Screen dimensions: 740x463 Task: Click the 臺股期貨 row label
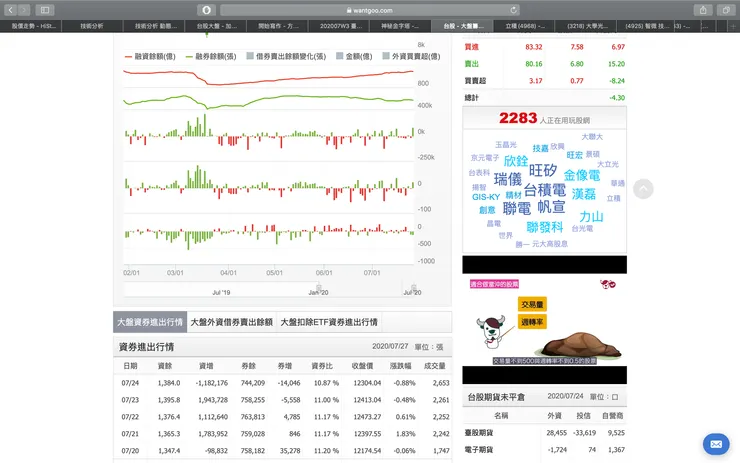(479, 432)
